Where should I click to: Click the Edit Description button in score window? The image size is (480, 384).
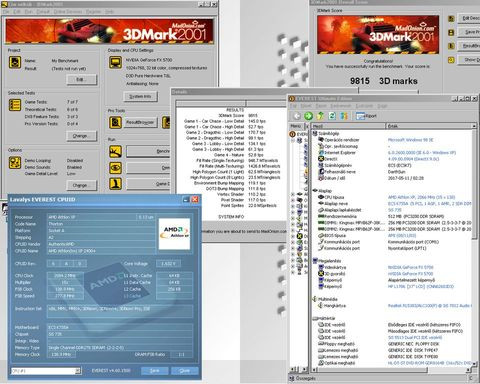(x=469, y=18)
